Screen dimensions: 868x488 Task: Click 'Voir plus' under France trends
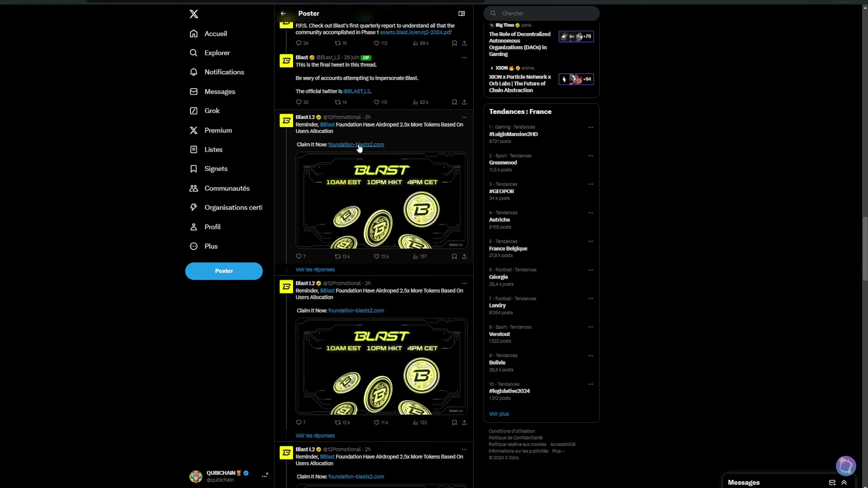(498, 414)
